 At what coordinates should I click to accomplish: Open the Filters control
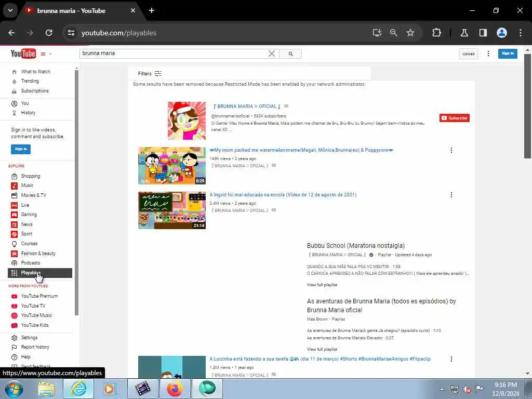pos(150,74)
